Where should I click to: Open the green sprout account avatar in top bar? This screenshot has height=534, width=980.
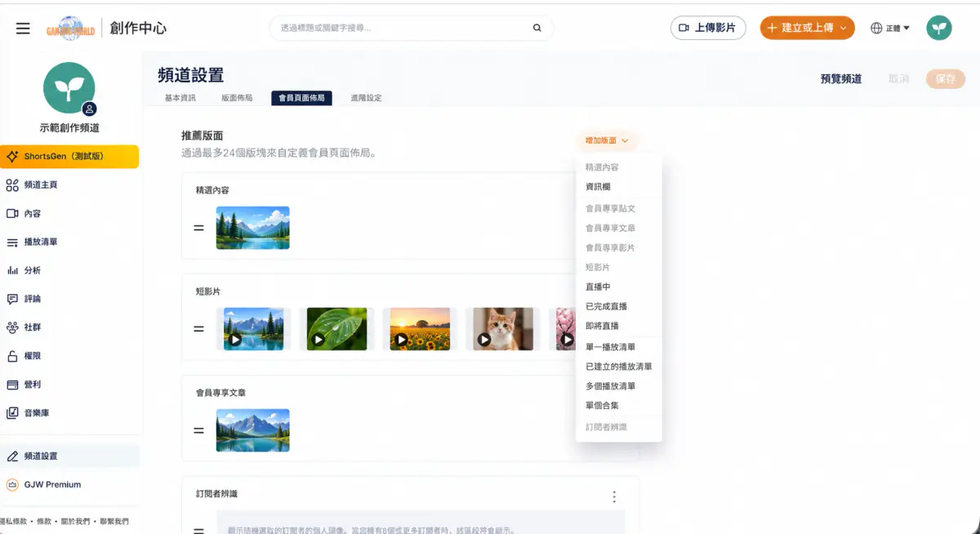[x=939, y=28]
